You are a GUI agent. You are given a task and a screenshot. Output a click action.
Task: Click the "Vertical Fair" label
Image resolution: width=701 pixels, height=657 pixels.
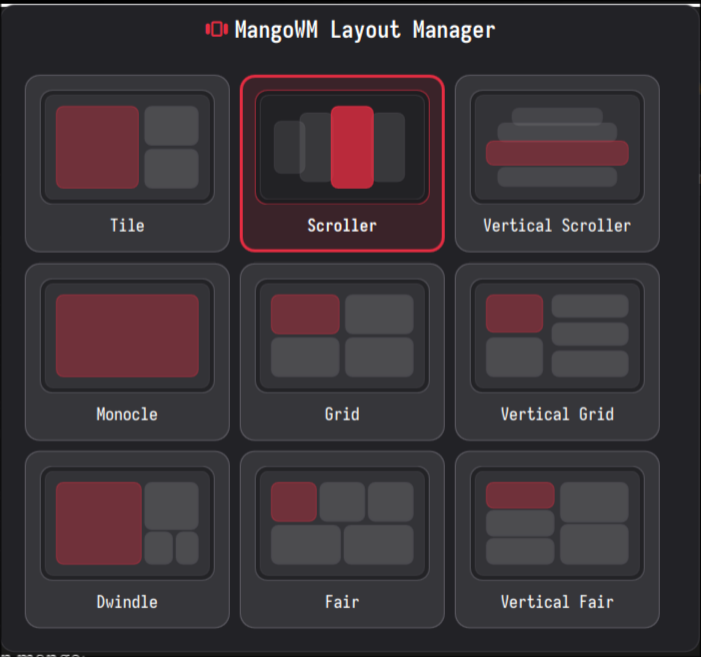click(557, 602)
